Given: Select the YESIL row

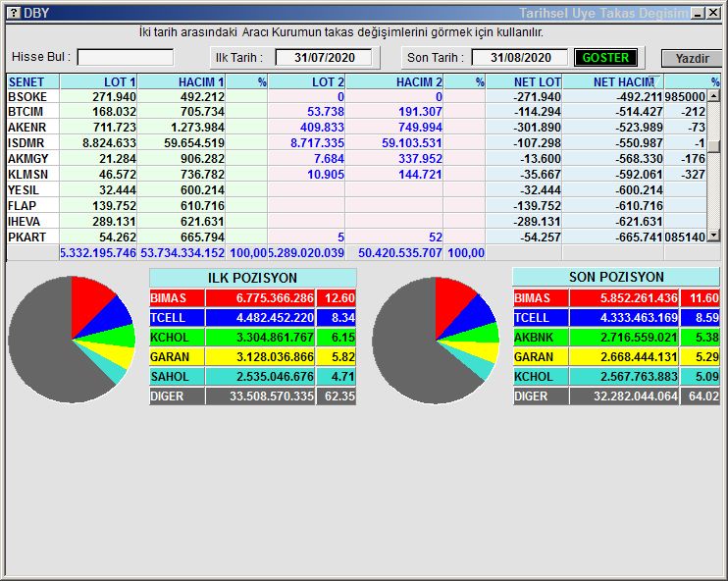Looking at the screenshot, I should pyautogui.click(x=356, y=190).
